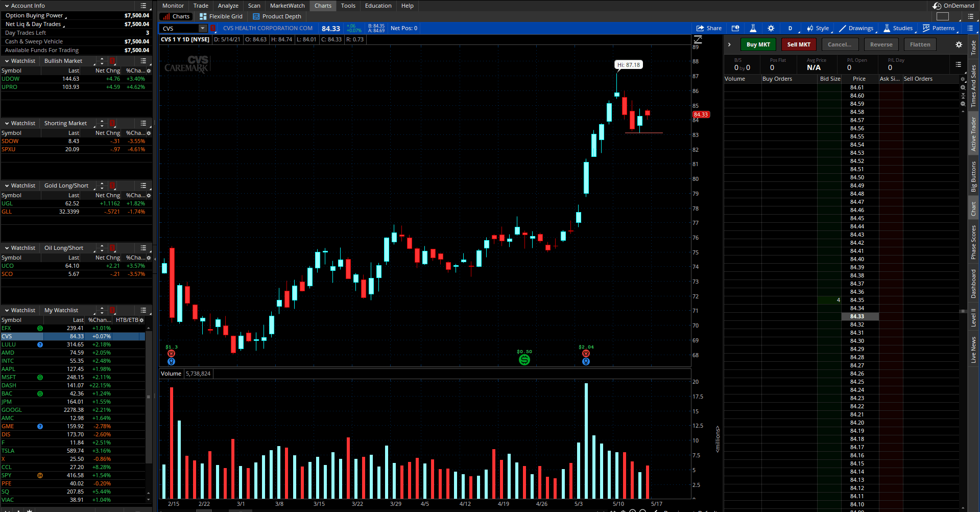Screen dimensions: 980x512
Task: Toggle OnDemand mode
Action: (x=954, y=6)
